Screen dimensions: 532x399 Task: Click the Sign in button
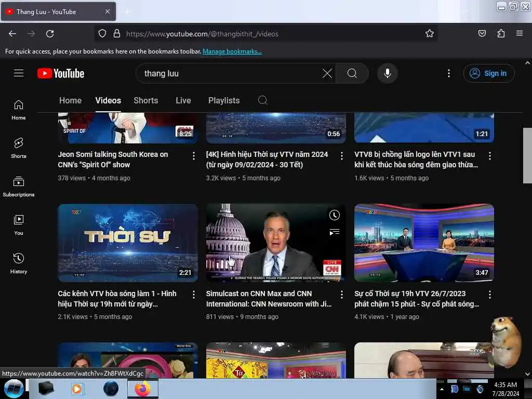click(489, 73)
